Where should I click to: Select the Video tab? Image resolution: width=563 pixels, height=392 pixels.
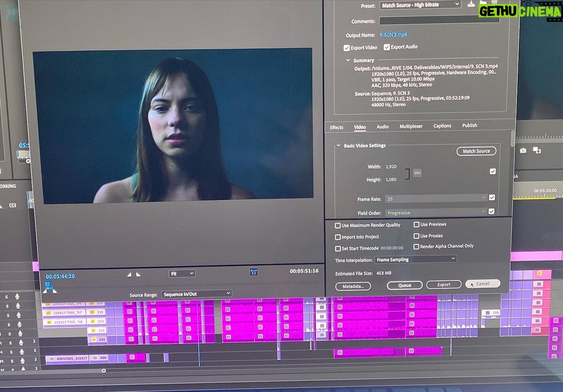(360, 127)
